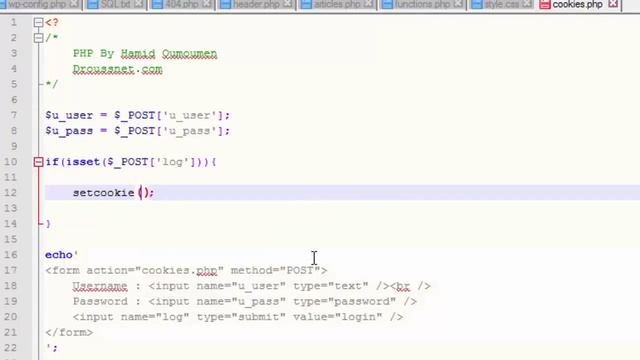
Task: Click the '<?' PHP opening tag
Action: coord(52,22)
